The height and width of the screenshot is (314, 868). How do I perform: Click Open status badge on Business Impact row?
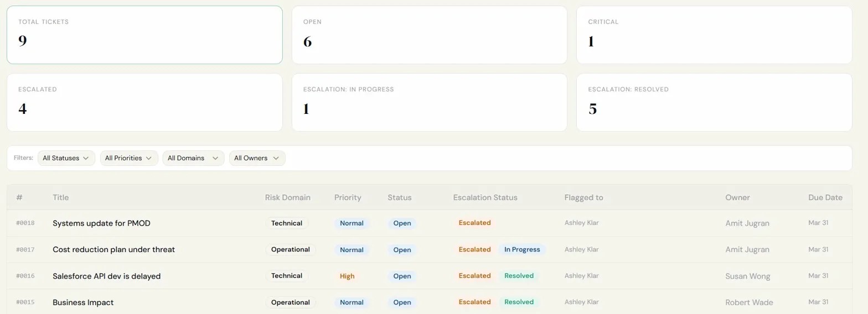point(402,302)
